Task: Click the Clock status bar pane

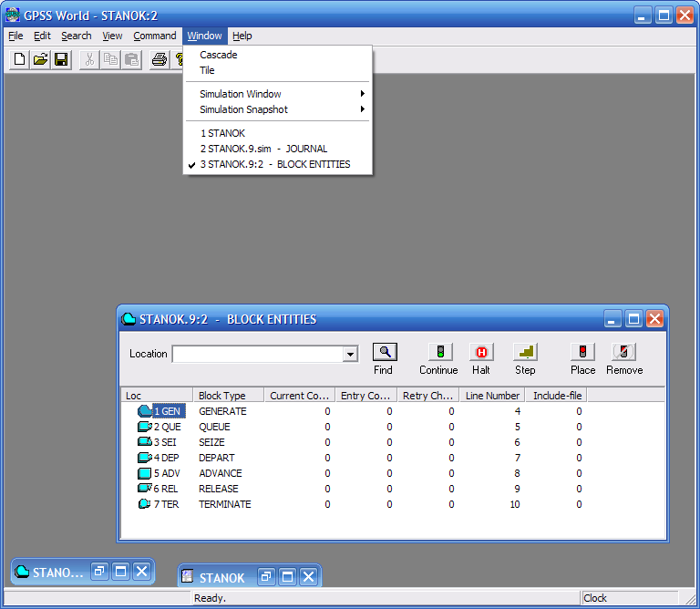Action: [630, 598]
